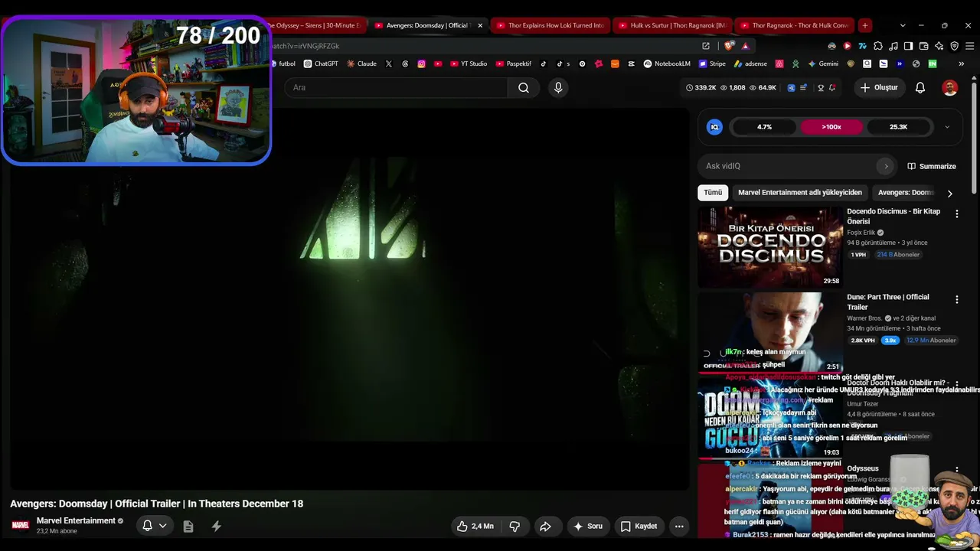Viewport: 980px width, 551px height.
Task: Switch to Thor Explains How Loki tab
Action: 550,25
